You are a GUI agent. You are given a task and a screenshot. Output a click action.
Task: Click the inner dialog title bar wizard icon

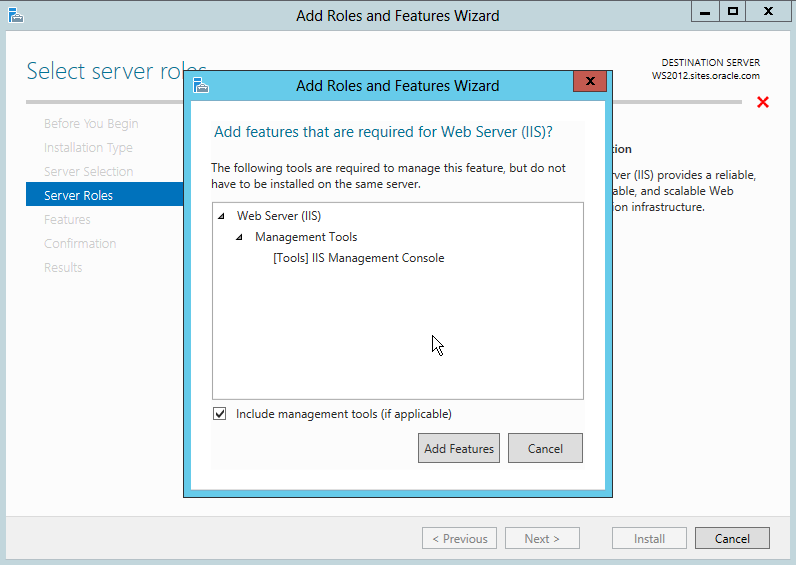201,85
